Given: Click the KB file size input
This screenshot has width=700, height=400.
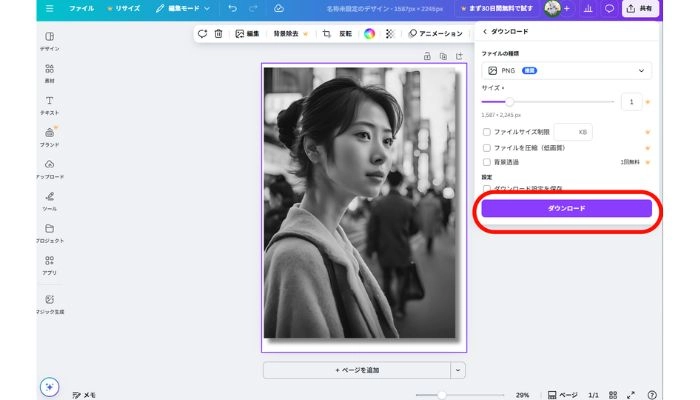Looking at the screenshot, I should tap(573, 132).
